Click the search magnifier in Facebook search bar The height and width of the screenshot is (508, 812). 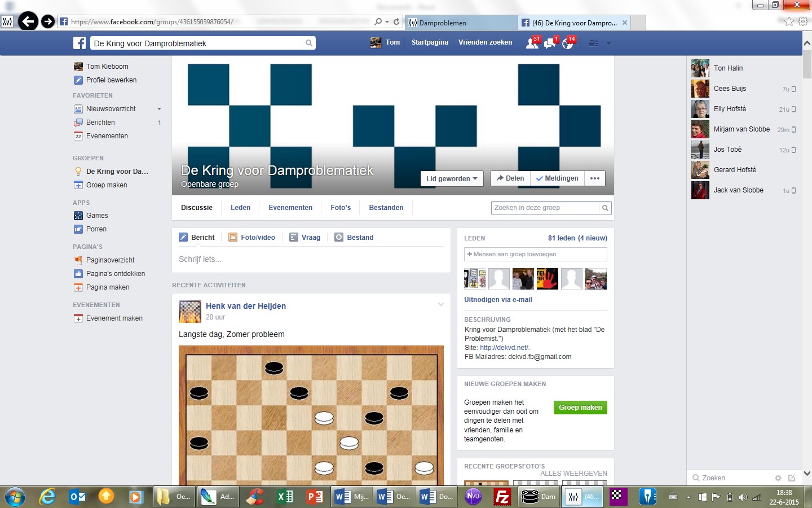pos(308,43)
